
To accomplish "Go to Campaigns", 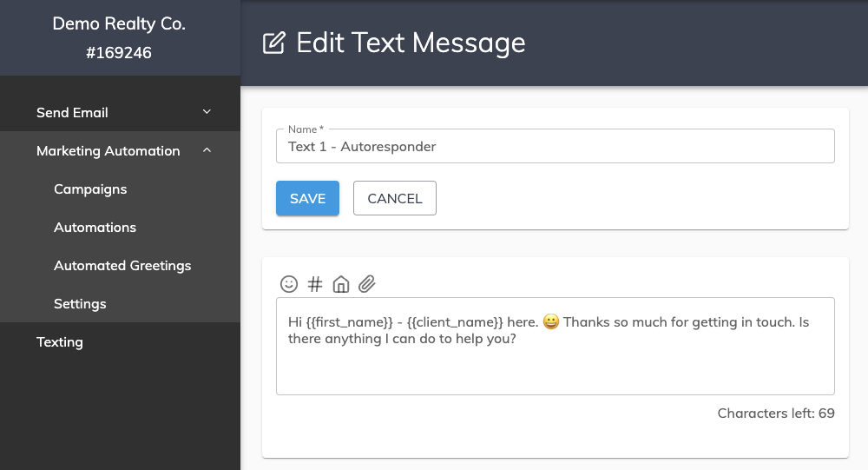I will pos(90,189).
